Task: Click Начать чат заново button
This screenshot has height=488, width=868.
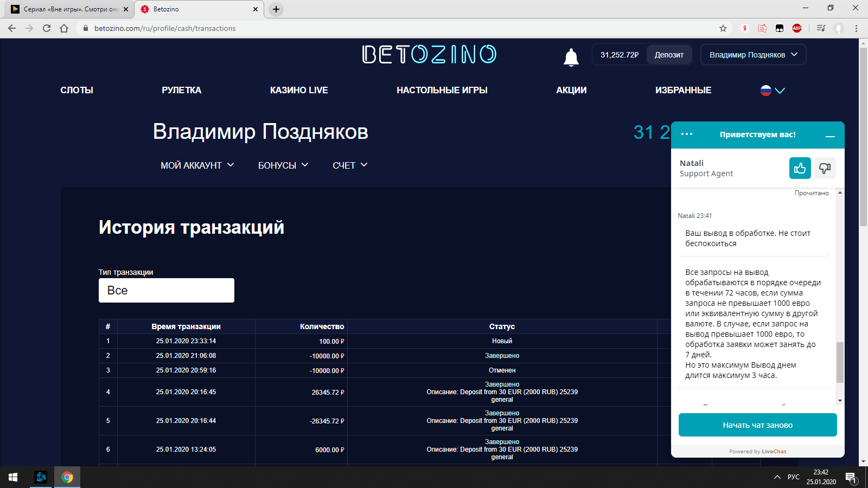Action: coord(758,425)
